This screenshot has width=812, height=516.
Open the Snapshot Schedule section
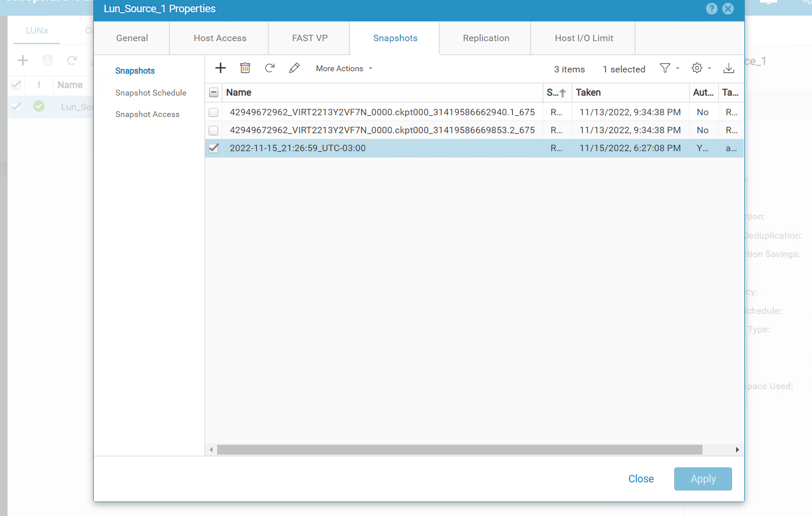pos(151,93)
